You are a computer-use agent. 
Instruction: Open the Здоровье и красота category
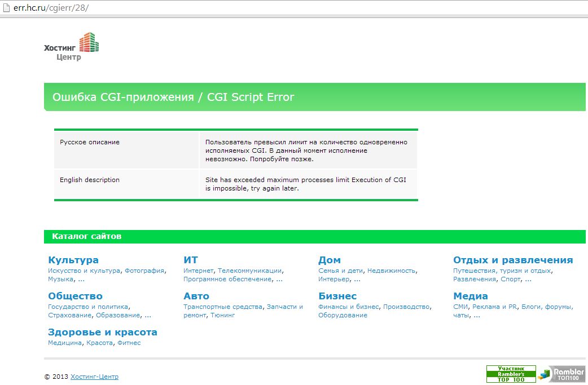[x=103, y=332]
